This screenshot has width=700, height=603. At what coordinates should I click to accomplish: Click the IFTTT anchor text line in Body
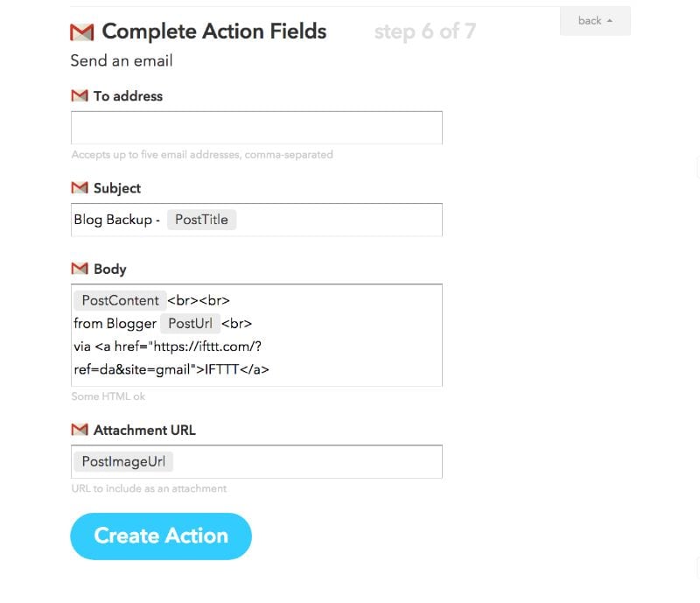[171, 368]
